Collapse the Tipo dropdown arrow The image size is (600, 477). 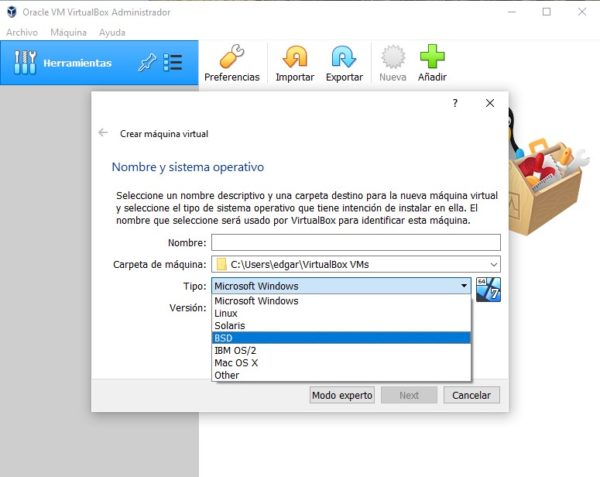[x=464, y=286]
